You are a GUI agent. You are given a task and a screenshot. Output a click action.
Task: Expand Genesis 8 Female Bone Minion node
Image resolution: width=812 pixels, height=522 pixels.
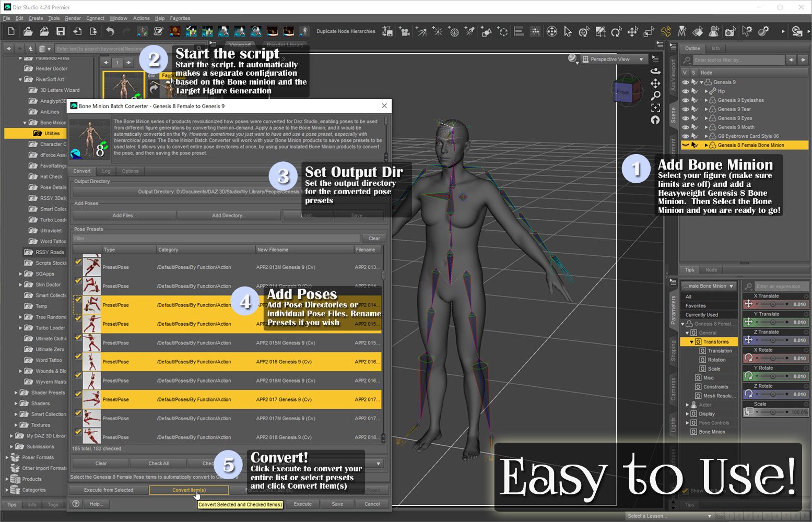click(706, 145)
